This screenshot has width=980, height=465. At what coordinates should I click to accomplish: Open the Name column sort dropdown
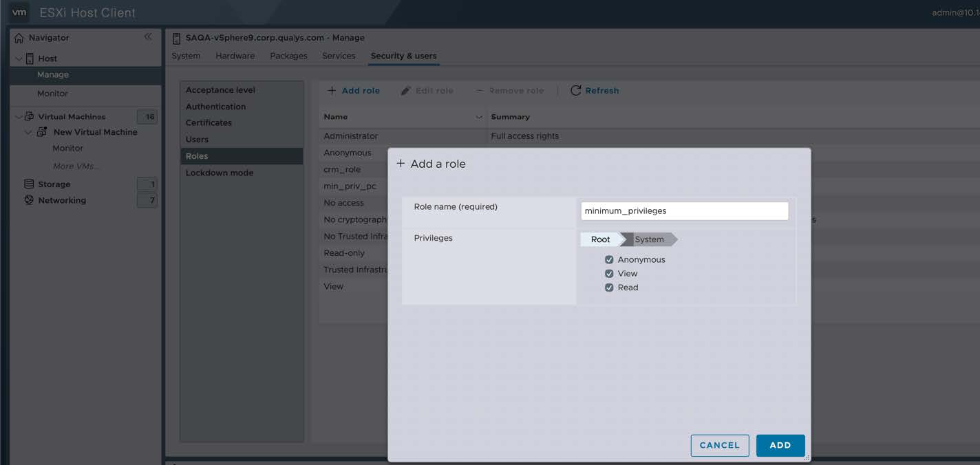click(x=479, y=117)
